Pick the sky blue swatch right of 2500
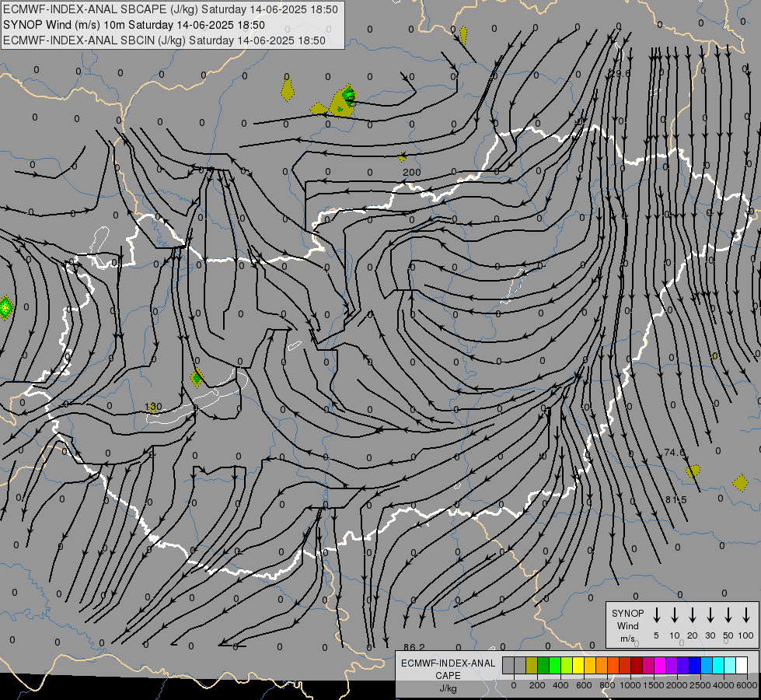The image size is (761, 700). (707, 665)
